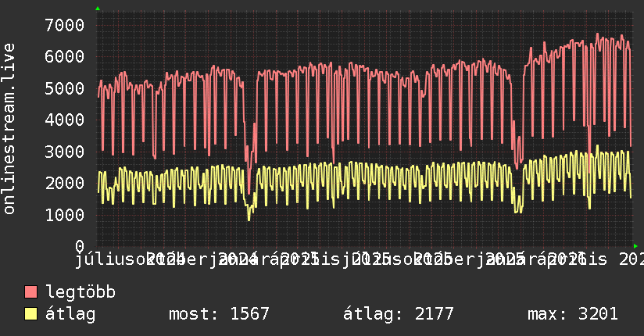Click the onlinestream.live vertical axis title
Screen dimensions: 644x336
9,129
